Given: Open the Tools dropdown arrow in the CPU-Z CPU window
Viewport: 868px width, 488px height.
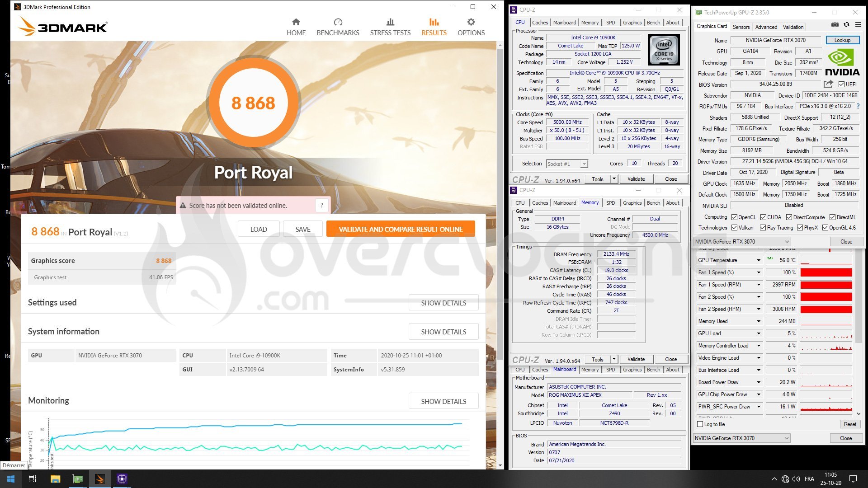Looking at the screenshot, I should (x=614, y=179).
